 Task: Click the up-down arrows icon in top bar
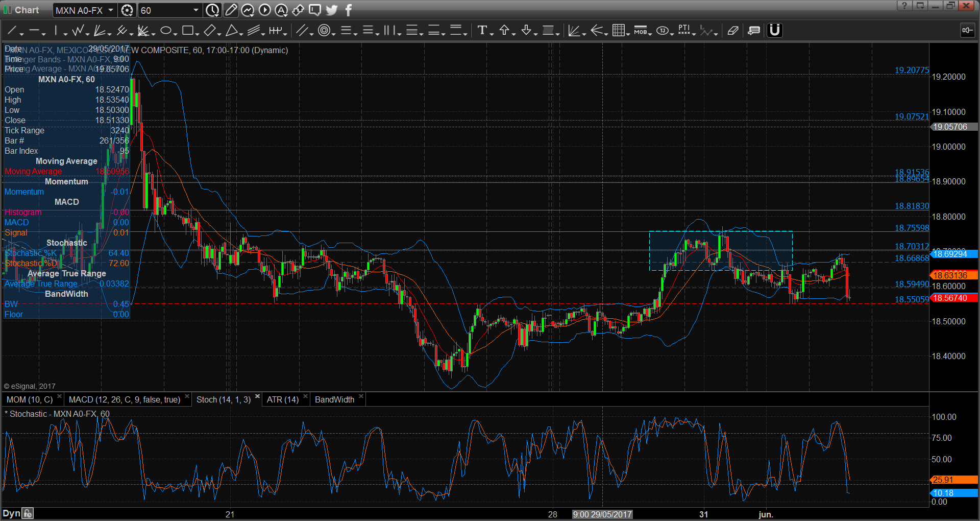(x=298, y=10)
